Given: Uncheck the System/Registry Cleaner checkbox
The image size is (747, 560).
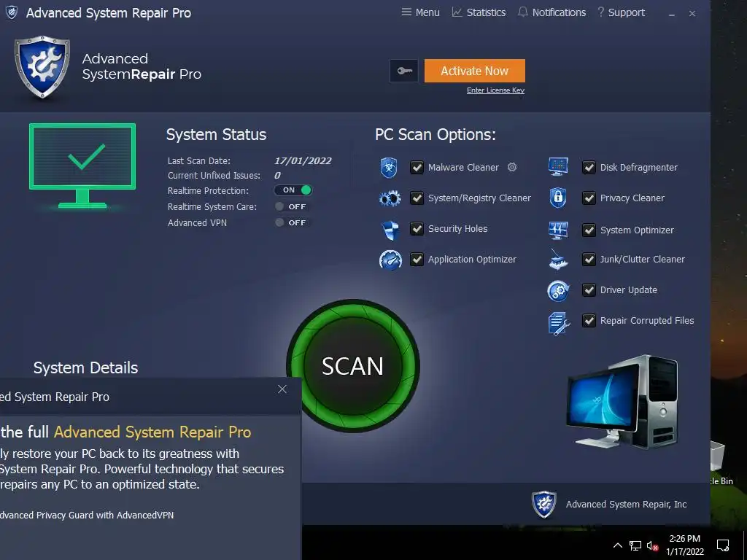Looking at the screenshot, I should coord(417,198).
